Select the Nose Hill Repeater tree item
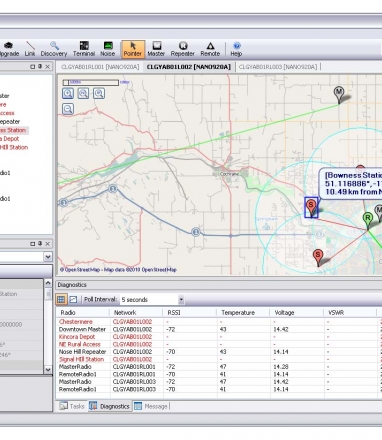 click(10, 122)
